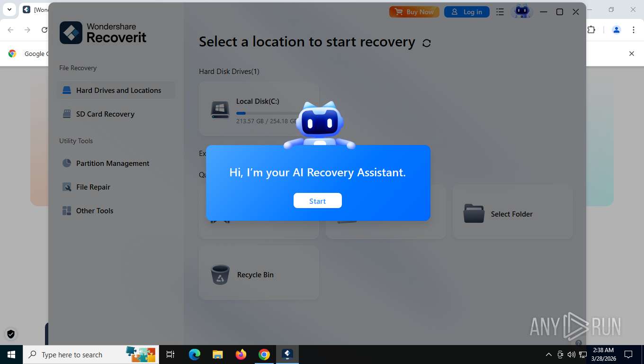Open the Chrome tab search dropdown

pyautogui.click(x=9, y=9)
